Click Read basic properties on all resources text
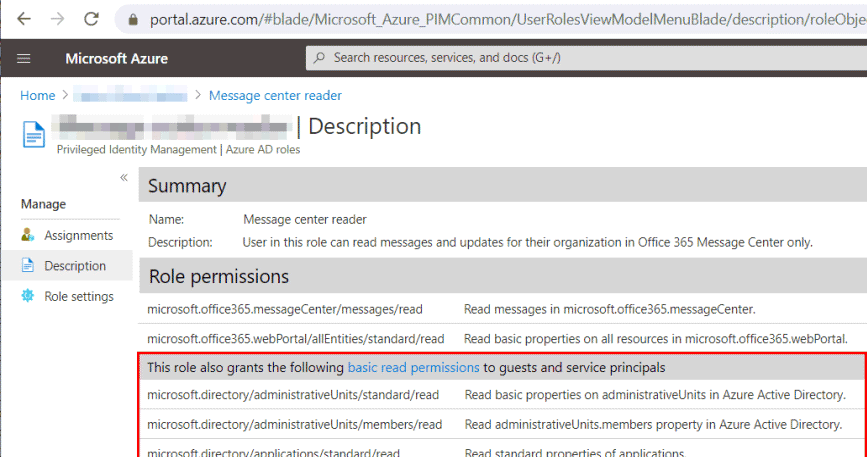The image size is (867, 457). (656, 339)
